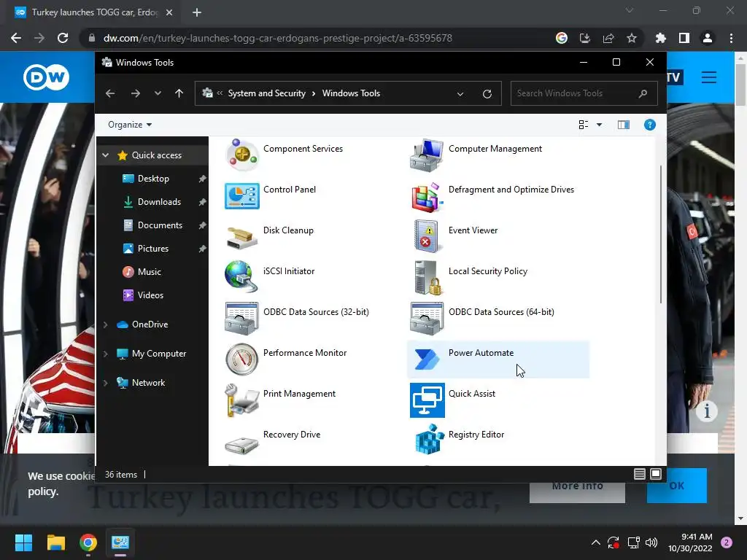
Task: Click the refresh button in address bar
Action: click(x=487, y=94)
